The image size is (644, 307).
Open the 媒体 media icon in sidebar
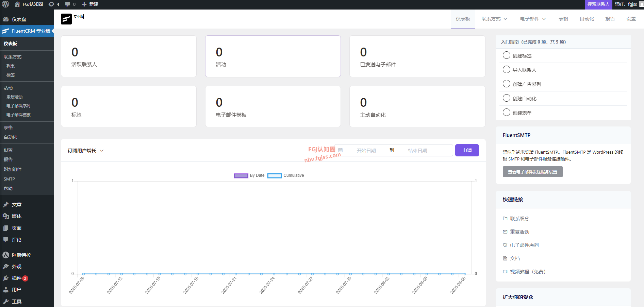click(x=6, y=216)
